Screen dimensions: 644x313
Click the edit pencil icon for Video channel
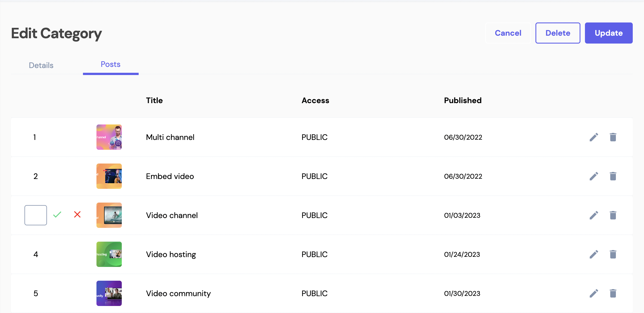(x=593, y=215)
